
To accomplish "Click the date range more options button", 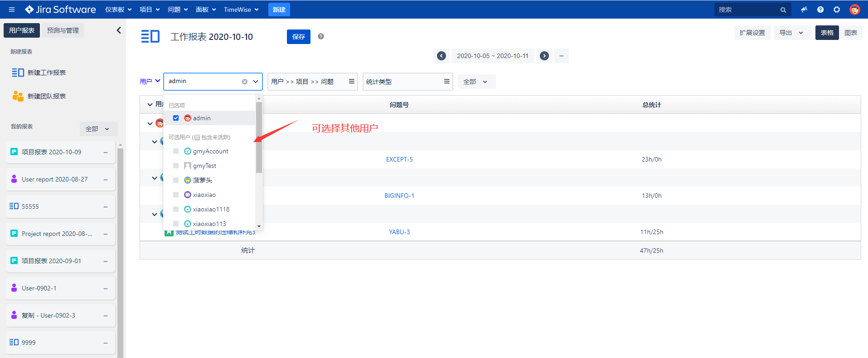I will click(561, 56).
